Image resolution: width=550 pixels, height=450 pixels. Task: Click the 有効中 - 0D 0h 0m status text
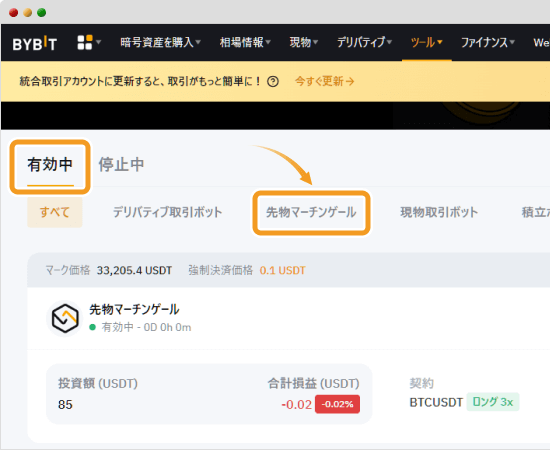click(146, 327)
